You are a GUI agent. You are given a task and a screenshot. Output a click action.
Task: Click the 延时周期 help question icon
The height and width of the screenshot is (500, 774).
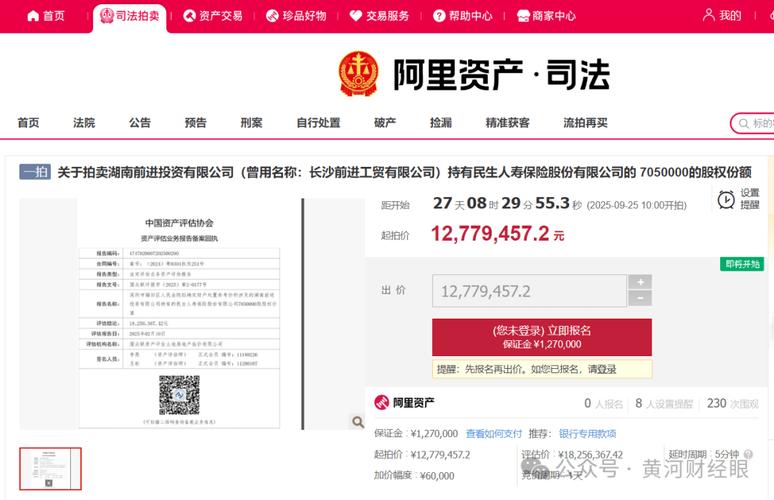click(x=748, y=454)
